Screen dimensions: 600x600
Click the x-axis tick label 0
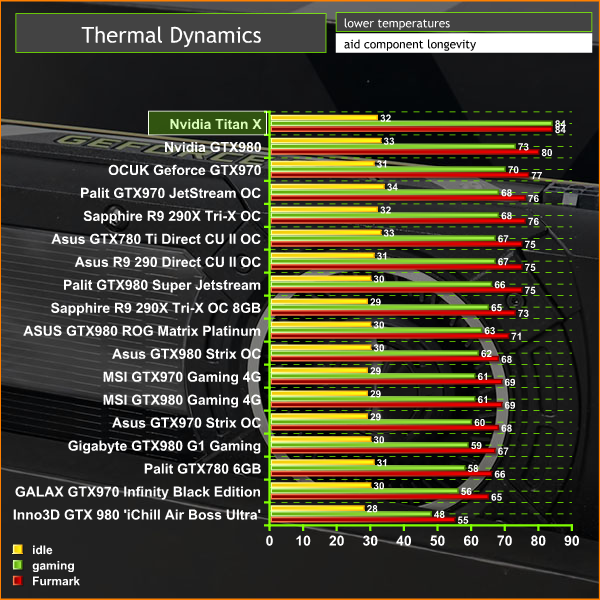pos(269,541)
